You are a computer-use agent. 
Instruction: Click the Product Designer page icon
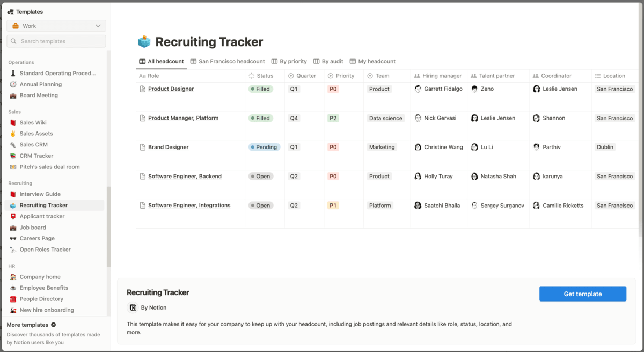click(142, 89)
